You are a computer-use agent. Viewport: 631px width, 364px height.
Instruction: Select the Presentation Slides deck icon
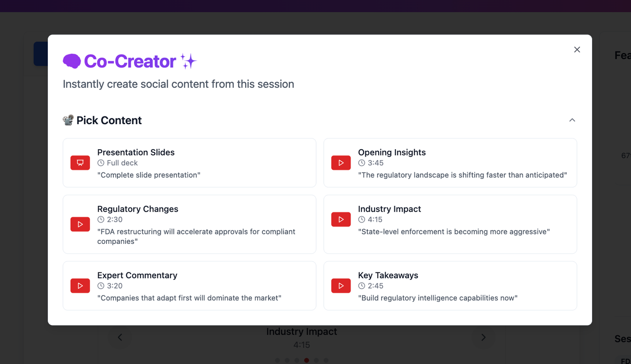(x=80, y=163)
